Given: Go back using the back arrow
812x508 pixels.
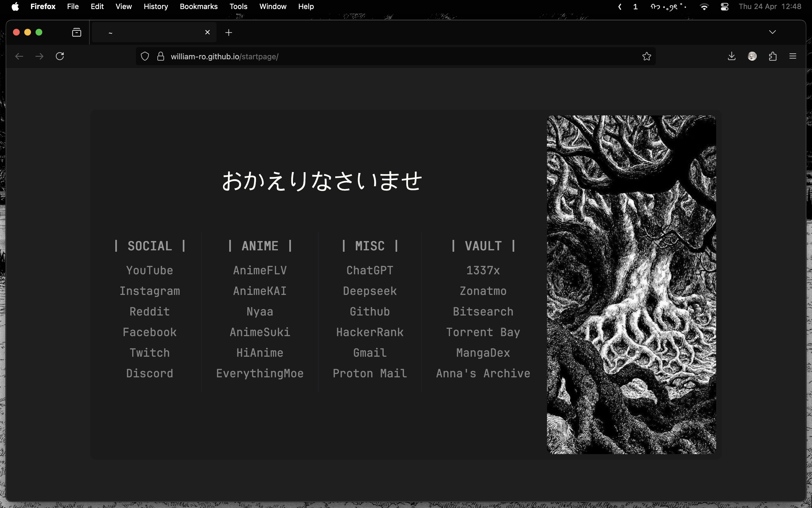Looking at the screenshot, I should point(19,56).
